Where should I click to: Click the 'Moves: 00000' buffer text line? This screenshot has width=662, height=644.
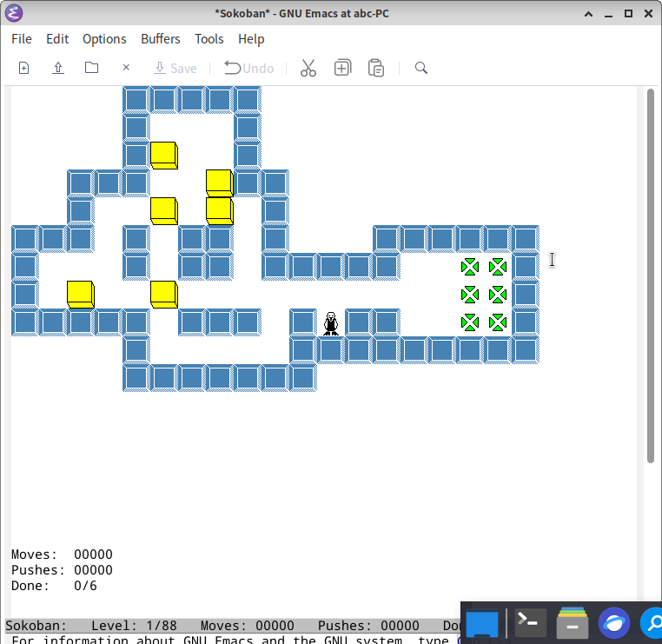coord(62,554)
